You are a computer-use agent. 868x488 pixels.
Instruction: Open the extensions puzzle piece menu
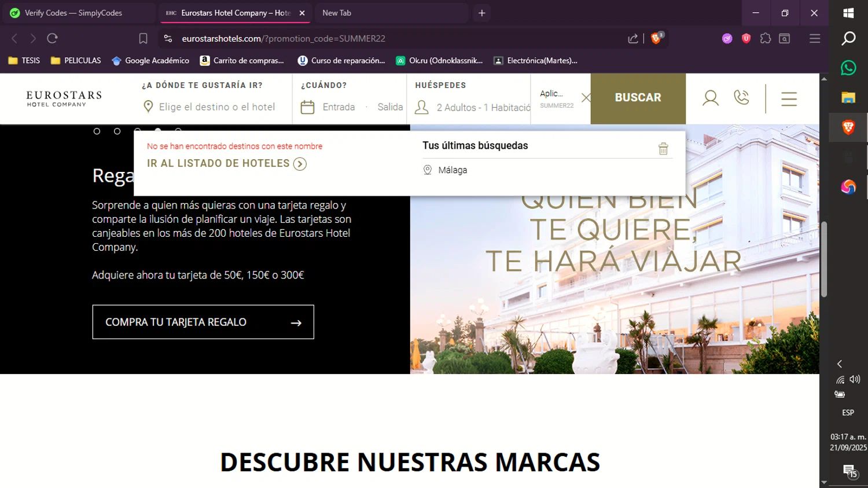(766, 38)
